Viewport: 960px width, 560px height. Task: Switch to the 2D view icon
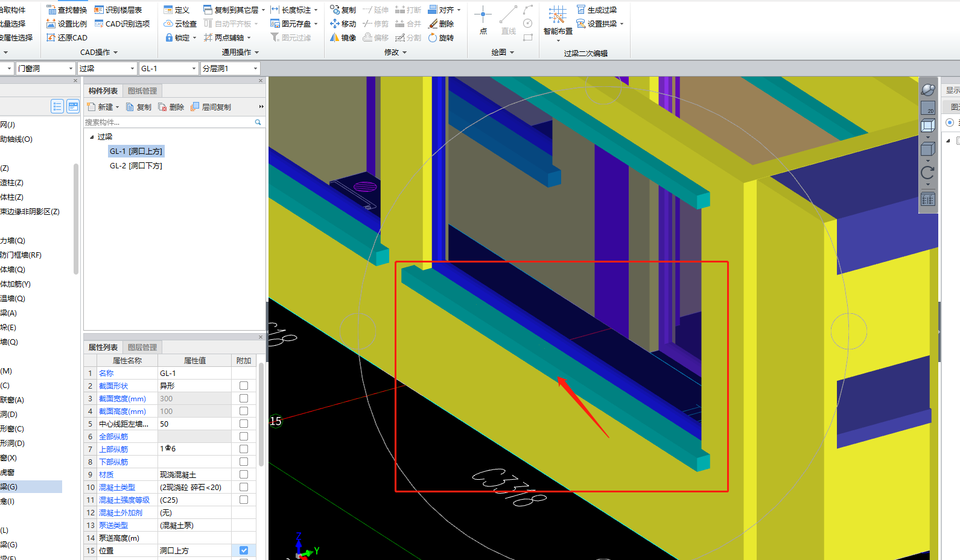[928, 107]
